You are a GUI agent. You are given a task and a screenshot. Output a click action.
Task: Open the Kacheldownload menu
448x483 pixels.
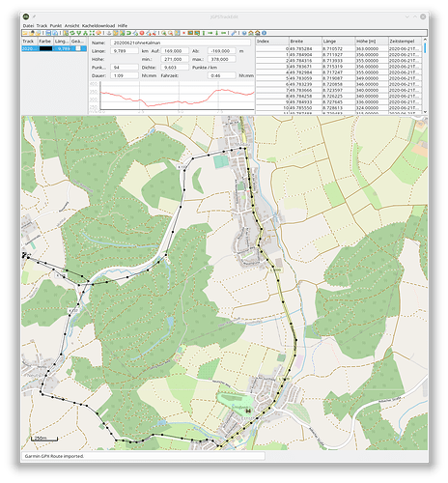tap(98, 25)
